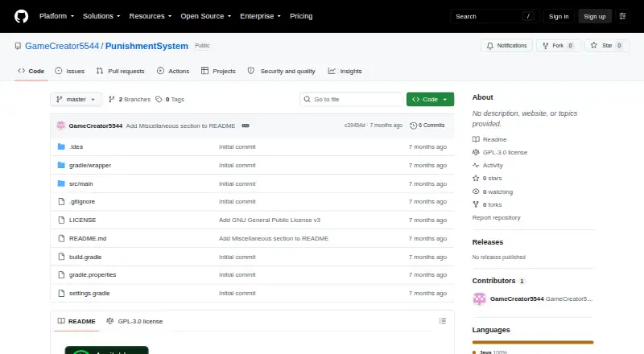The width and height of the screenshot is (644, 354).
Task: Open the .idea folder icon
Action: click(x=61, y=146)
